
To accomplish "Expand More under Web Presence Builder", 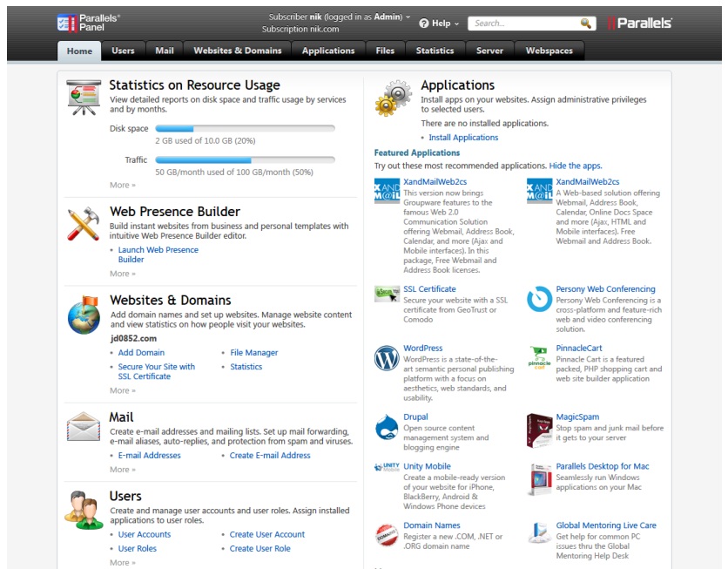I will [123, 274].
